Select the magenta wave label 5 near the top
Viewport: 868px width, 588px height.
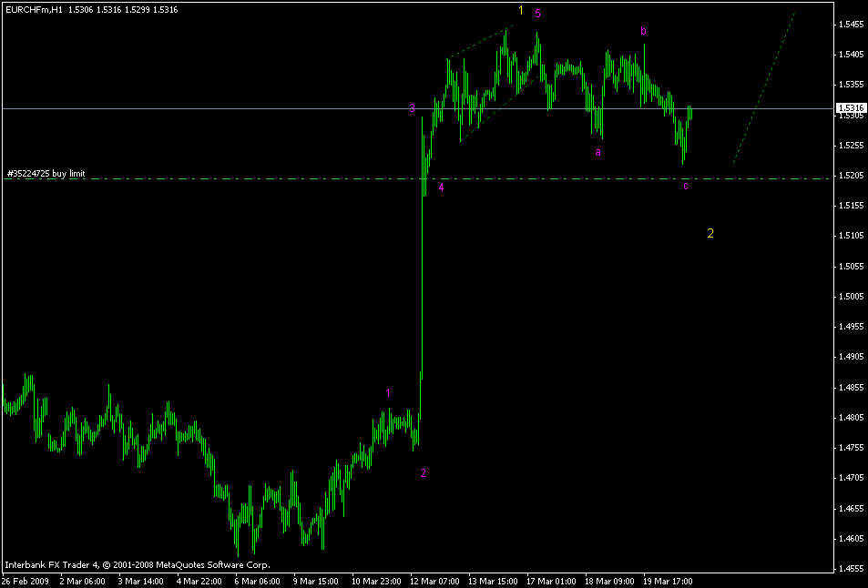537,15
